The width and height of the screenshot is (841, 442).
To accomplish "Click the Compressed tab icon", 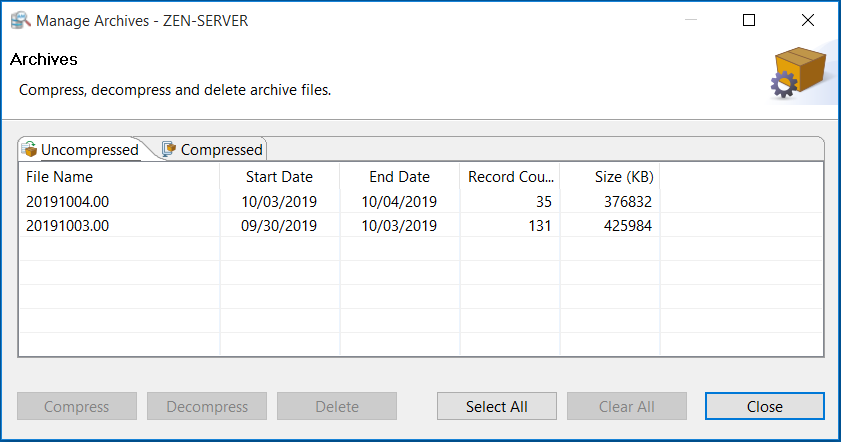I will (169, 149).
